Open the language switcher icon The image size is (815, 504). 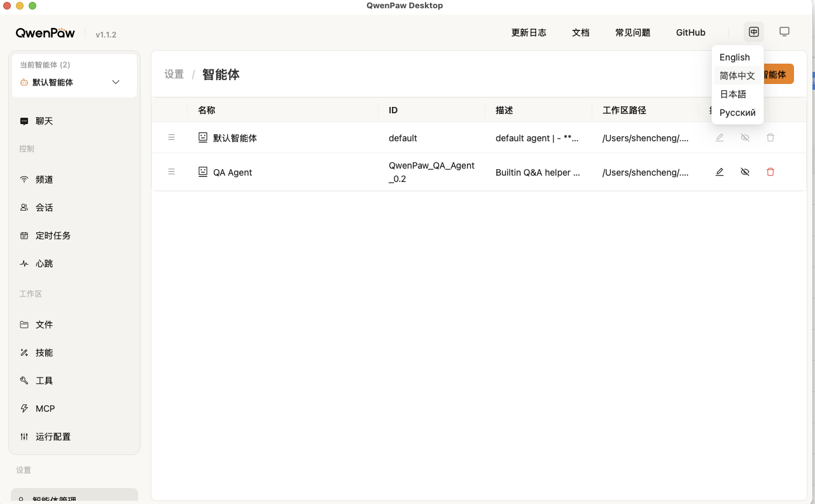(754, 32)
